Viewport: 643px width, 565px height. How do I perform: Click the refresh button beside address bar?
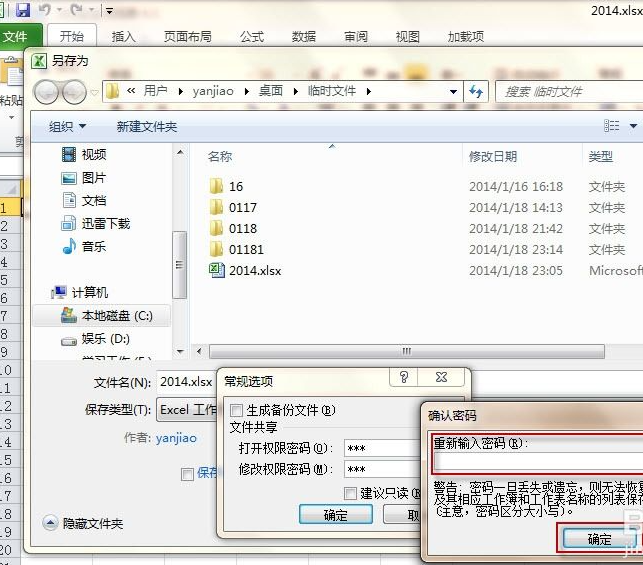(x=477, y=91)
